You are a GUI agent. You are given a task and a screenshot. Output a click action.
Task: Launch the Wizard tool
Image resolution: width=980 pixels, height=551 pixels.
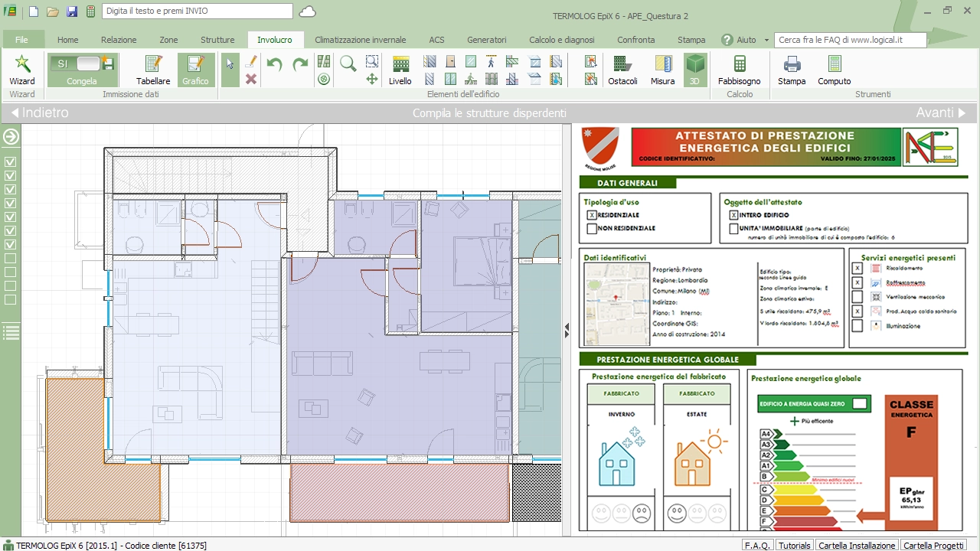click(x=22, y=70)
